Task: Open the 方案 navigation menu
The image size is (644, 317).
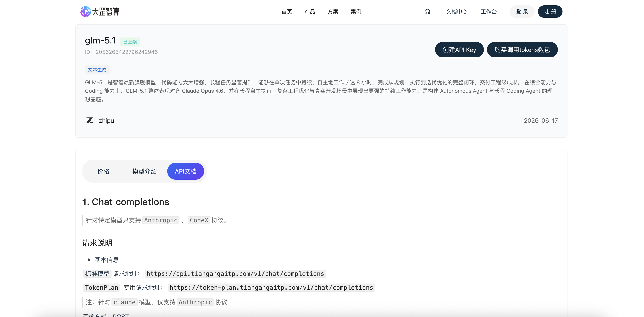Action: [x=333, y=12]
